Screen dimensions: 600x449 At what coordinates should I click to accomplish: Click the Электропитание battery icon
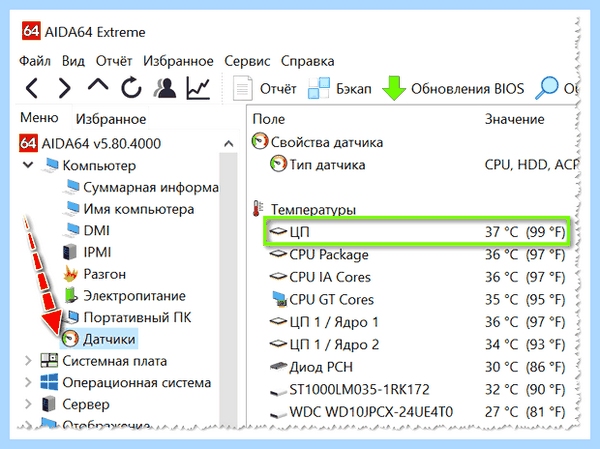[70, 296]
